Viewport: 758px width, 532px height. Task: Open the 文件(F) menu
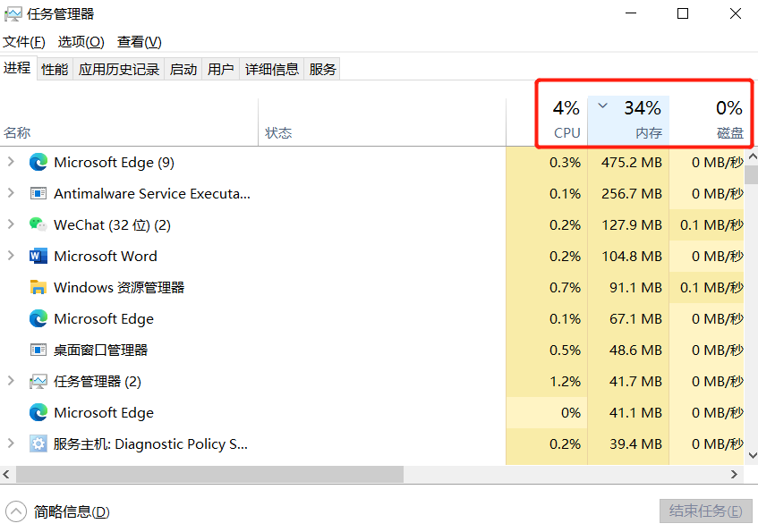[x=24, y=42]
